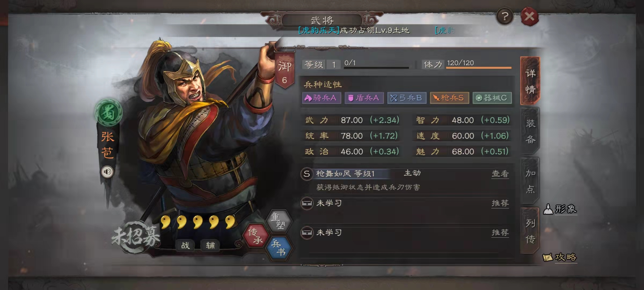
Task: Play the general's voice via speaker icon
Action: coord(107,172)
